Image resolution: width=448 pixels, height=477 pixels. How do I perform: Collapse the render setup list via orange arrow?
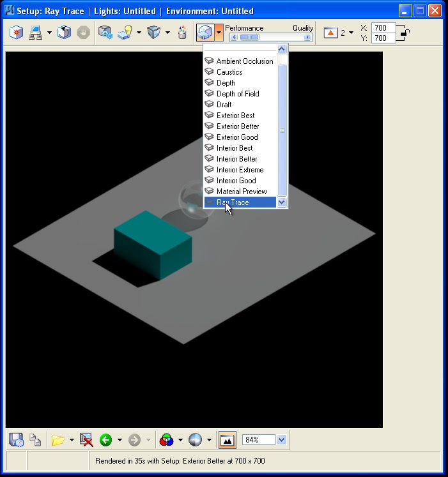219,32
